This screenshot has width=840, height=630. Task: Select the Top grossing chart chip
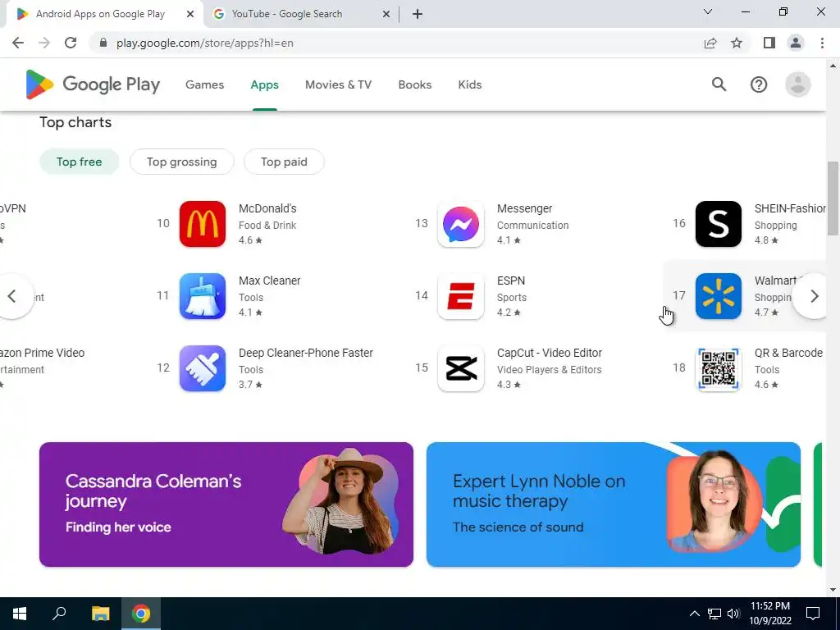(x=181, y=162)
